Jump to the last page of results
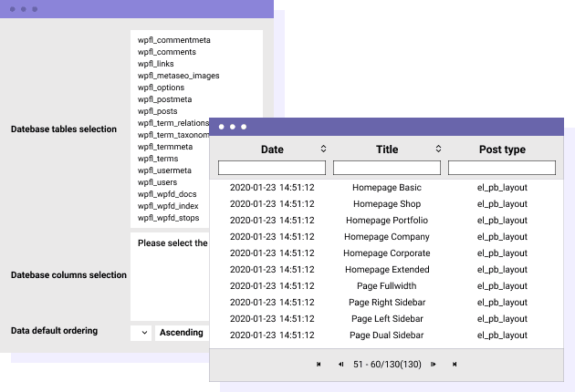575x392 pixels. click(455, 365)
